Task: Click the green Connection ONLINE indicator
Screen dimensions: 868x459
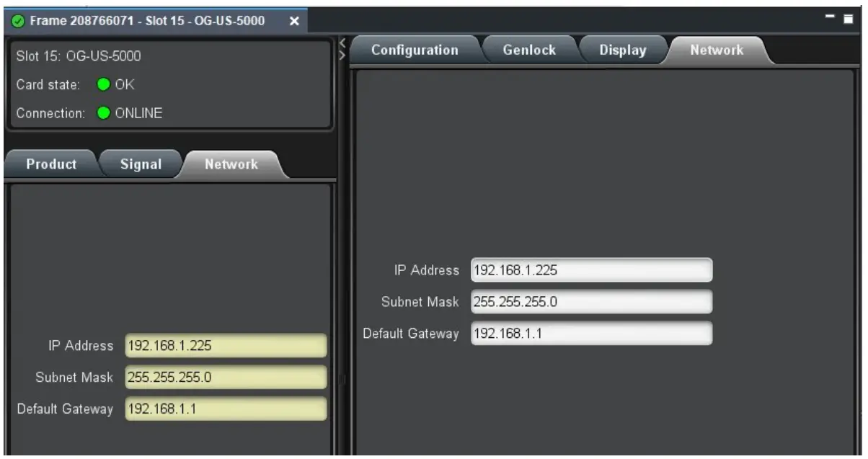Action: [x=102, y=113]
